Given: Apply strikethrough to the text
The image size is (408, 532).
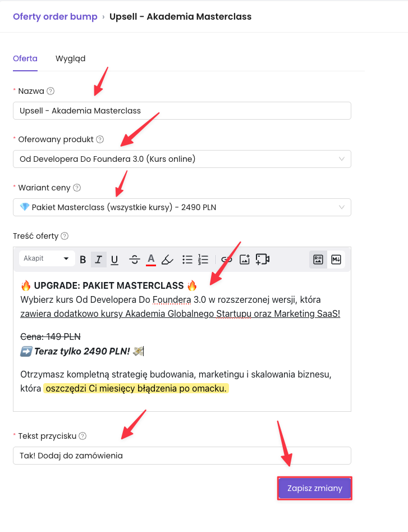Looking at the screenshot, I should 135,259.
